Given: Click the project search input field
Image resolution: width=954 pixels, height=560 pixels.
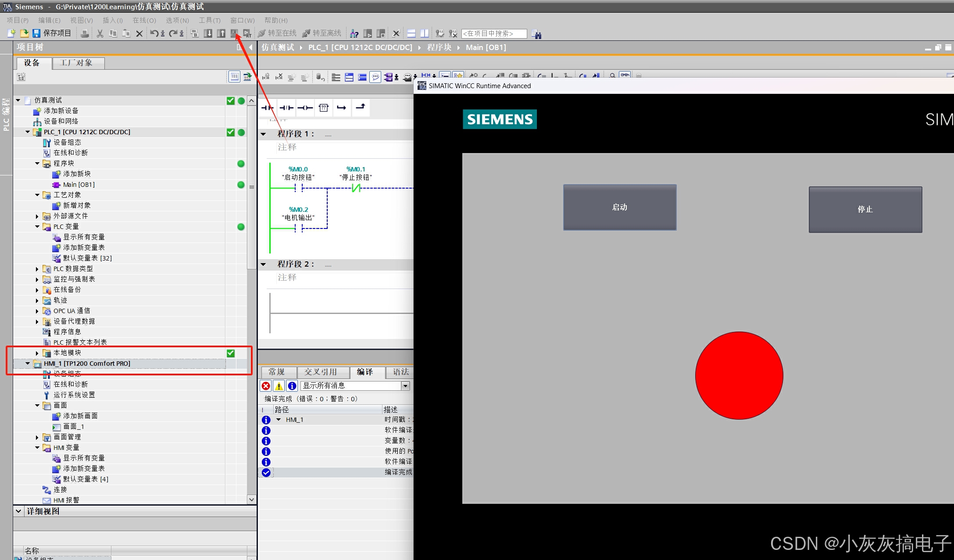Looking at the screenshot, I should pos(493,33).
